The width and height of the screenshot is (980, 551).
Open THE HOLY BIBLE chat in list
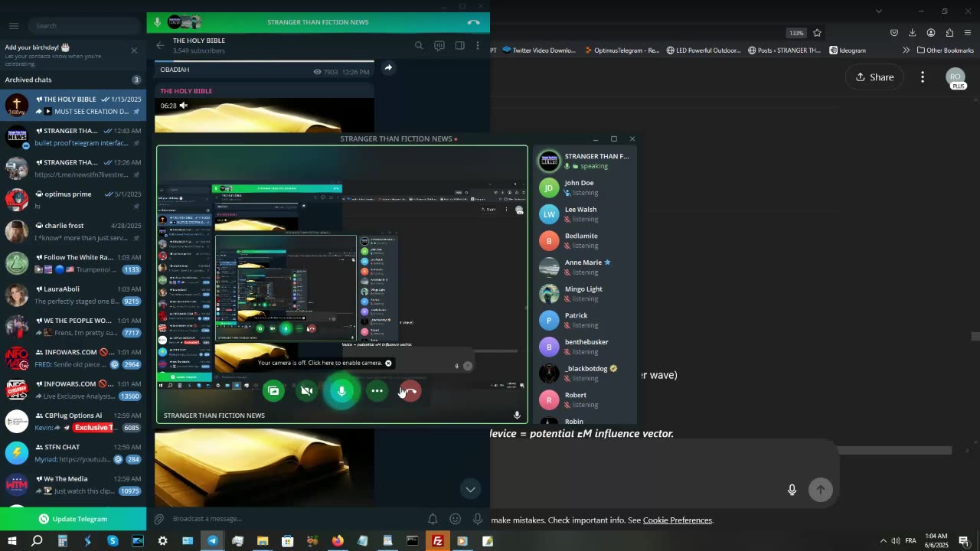coord(73,106)
